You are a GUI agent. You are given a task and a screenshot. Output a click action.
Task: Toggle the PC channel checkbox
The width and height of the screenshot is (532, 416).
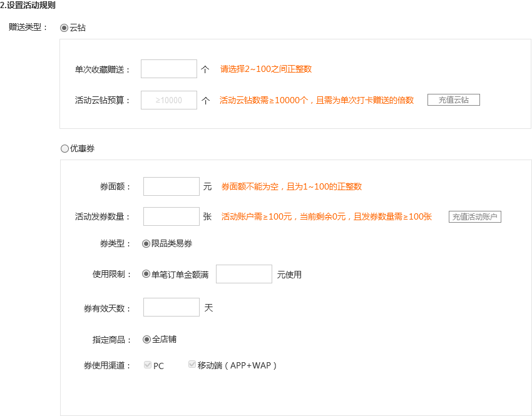(x=148, y=365)
